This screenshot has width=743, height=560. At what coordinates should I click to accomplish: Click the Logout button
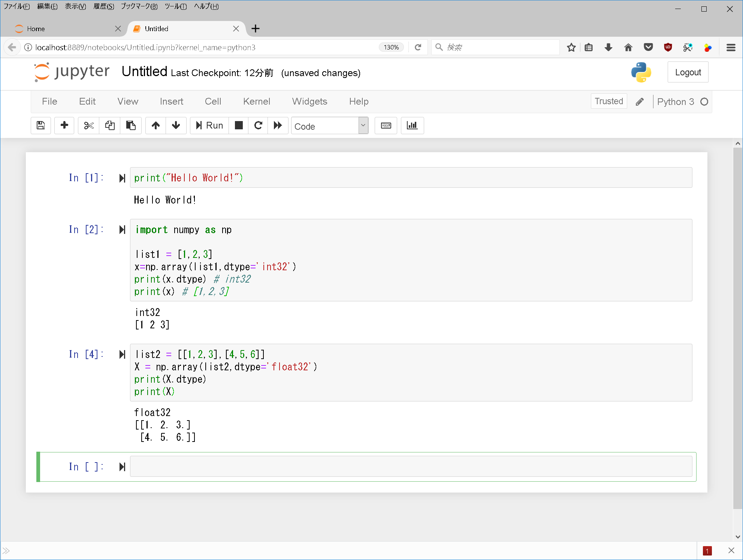(x=688, y=72)
